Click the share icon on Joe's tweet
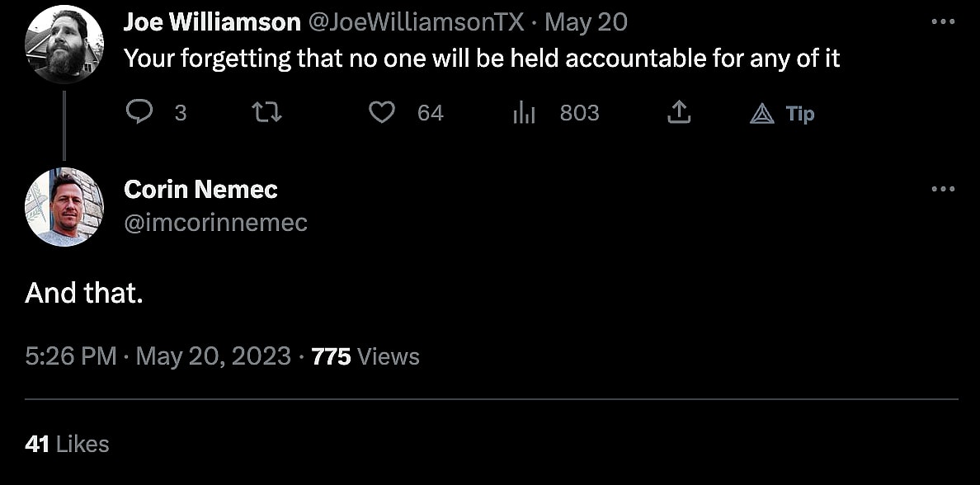This screenshot has width=980, height=485. (x=678, y=112)
